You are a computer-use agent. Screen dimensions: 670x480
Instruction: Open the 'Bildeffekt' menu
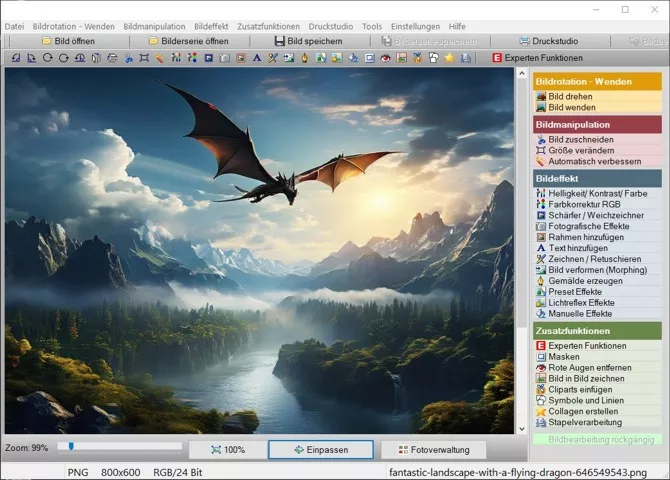211,25
